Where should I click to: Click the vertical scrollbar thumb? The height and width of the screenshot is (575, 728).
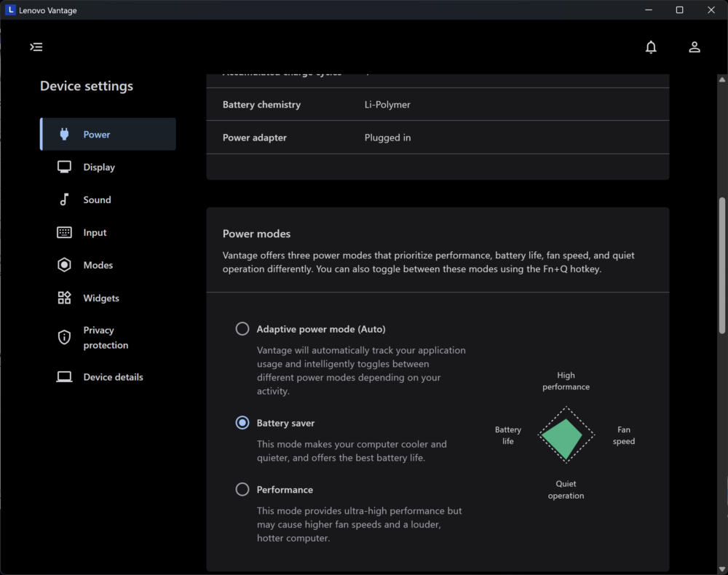click(x=722, y=266)
